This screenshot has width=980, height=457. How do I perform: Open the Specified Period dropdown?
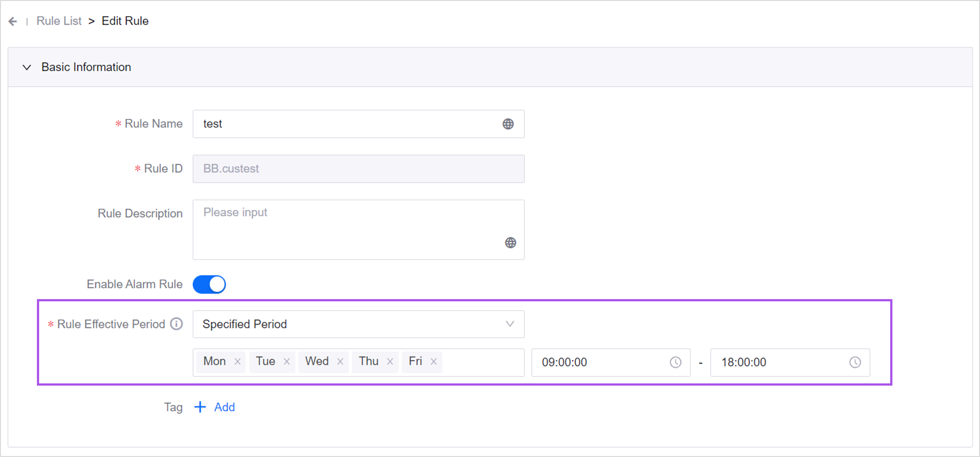(358, 324)
